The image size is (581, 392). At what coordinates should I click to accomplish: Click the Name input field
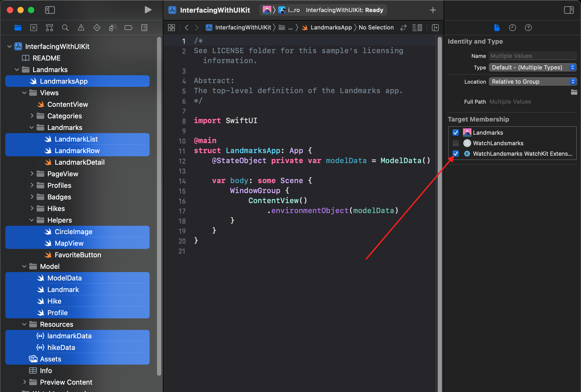coord(533,56)
